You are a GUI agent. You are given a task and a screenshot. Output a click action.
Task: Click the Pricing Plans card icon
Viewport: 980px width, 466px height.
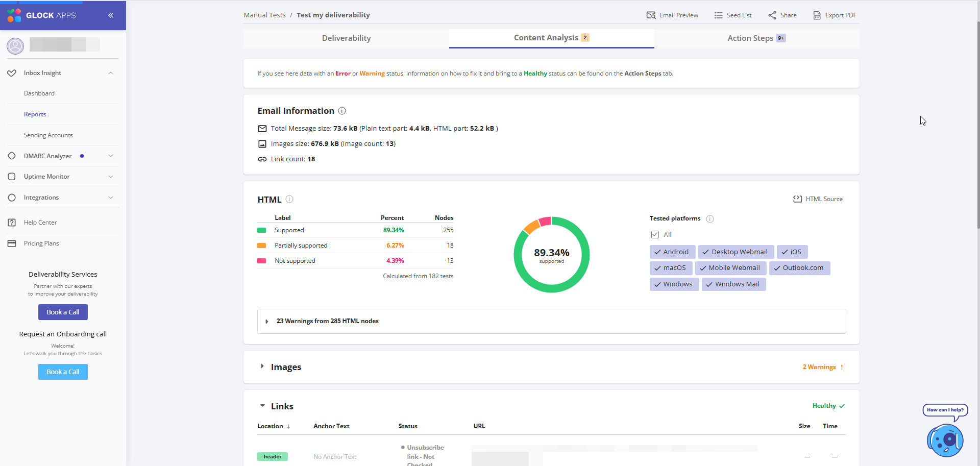click(12, 243)
